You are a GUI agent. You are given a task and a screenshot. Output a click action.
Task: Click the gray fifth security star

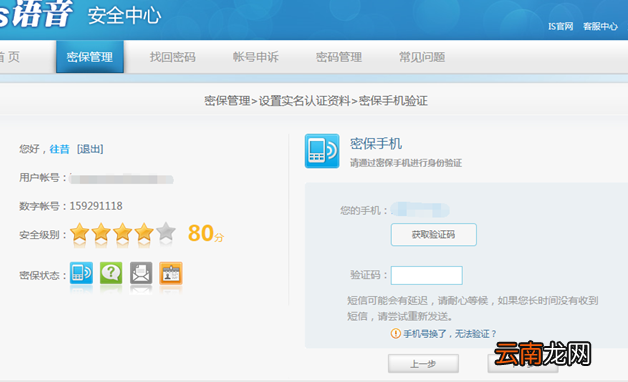[166, 232]
